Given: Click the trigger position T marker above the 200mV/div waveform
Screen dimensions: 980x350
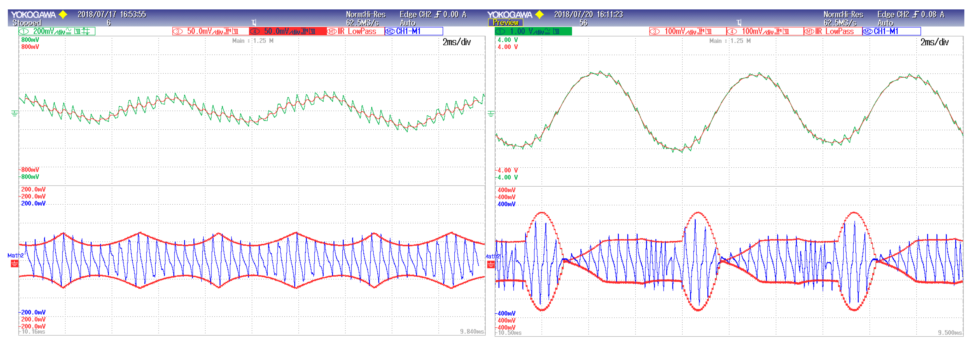Looking at the screenshot, I should point(254,22).
